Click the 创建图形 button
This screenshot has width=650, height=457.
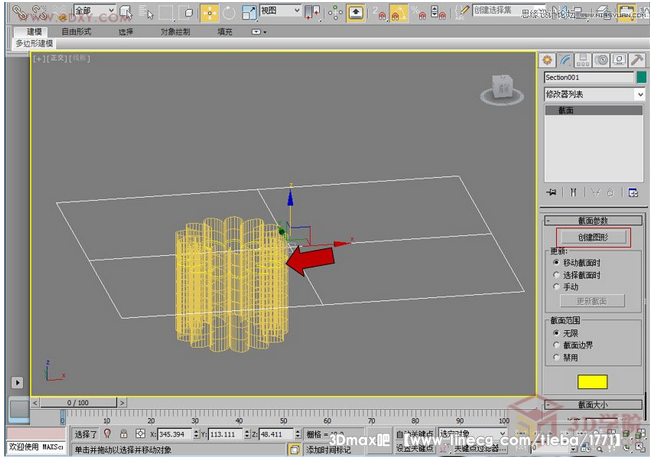pos(593,237)
